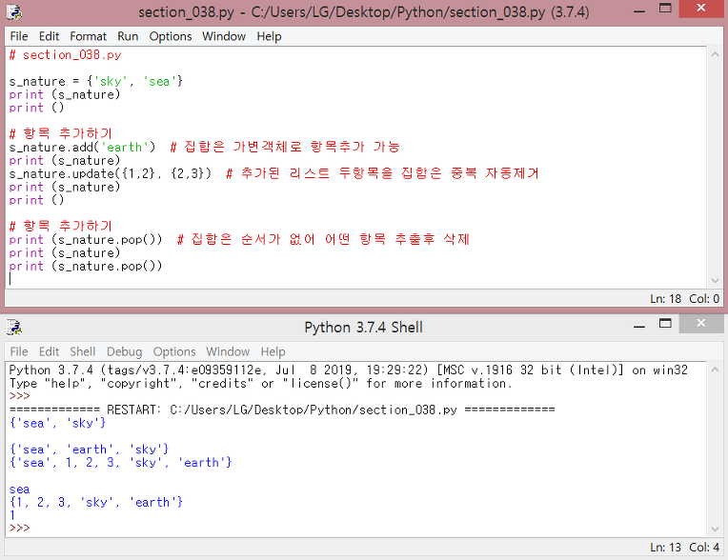The width and height of the screenshot is (728, 560).
Task: Click the editor scrollbar down arrow
Action: point(715,281)
